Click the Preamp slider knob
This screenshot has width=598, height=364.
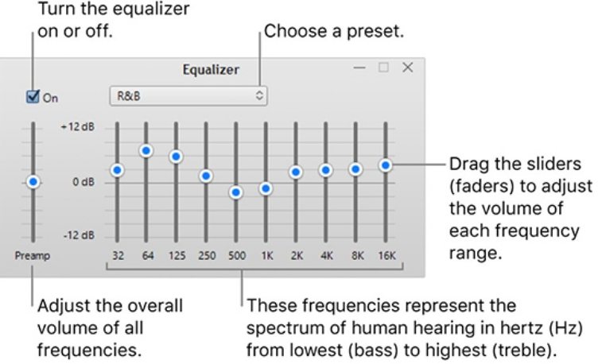(x=33, y=181)
